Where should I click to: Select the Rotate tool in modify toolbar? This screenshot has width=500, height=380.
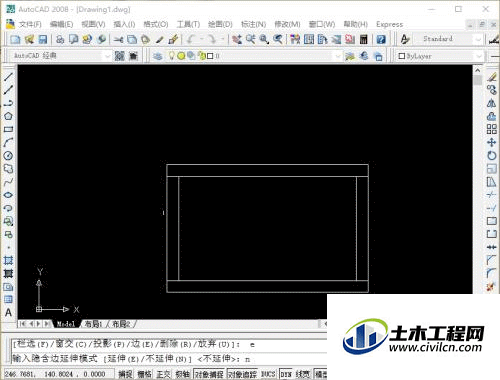[x=491, y=156]
